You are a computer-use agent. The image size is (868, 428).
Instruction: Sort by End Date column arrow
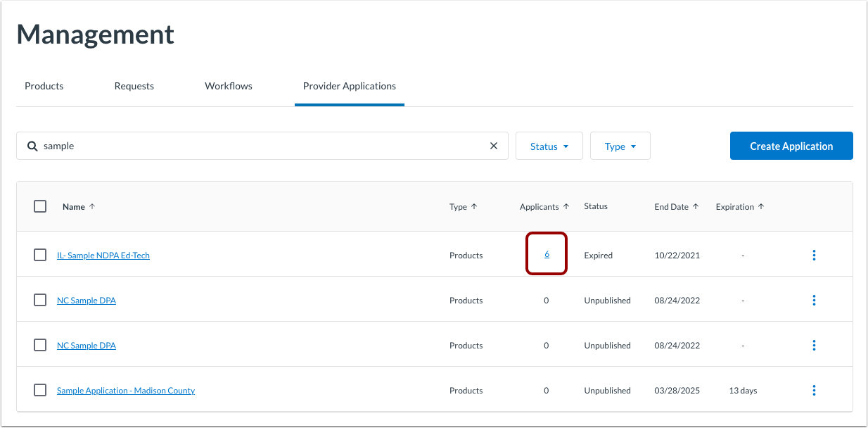[695, 206]
